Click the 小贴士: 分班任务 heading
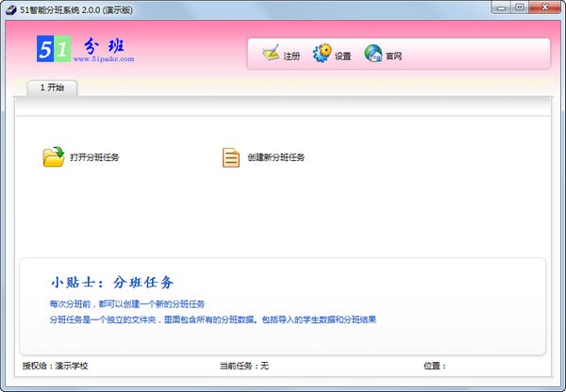The height and width of the screenshot is (392, 566). 112,283
